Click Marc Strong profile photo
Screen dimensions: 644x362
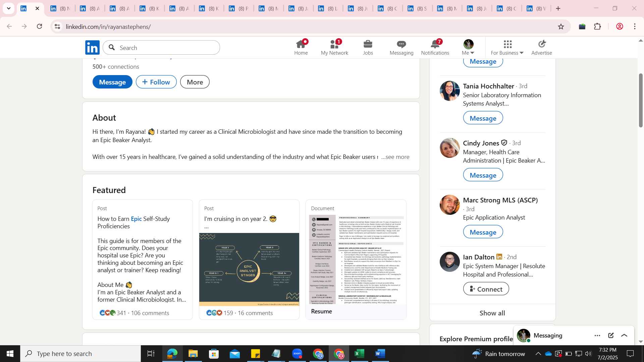pos(449,205)
